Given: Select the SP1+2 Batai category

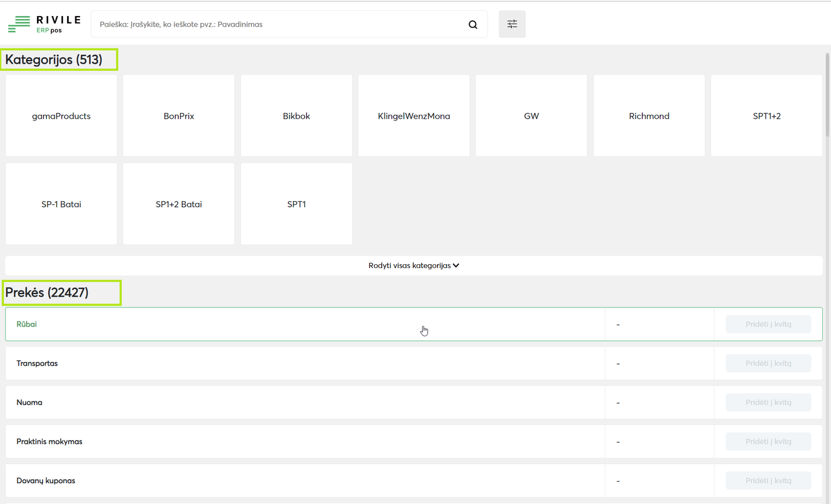Looking at the screenshot, I should [179, 204].
